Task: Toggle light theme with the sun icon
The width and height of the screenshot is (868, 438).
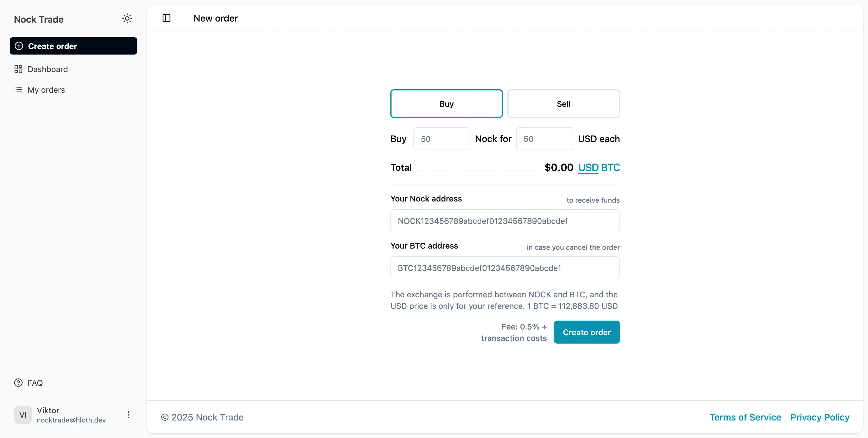Action: [127, 19]
